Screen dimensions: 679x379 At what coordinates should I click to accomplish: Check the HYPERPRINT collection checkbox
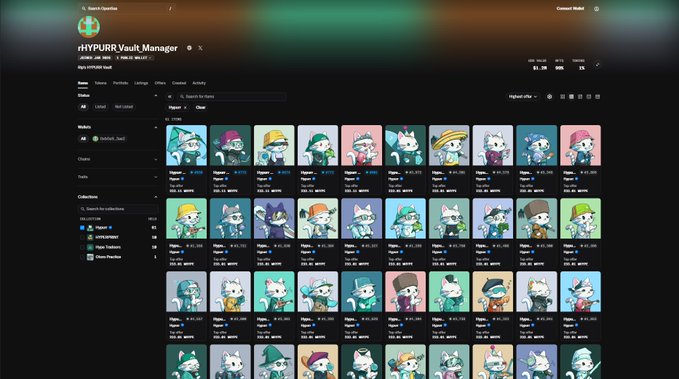tap(82, 237)
